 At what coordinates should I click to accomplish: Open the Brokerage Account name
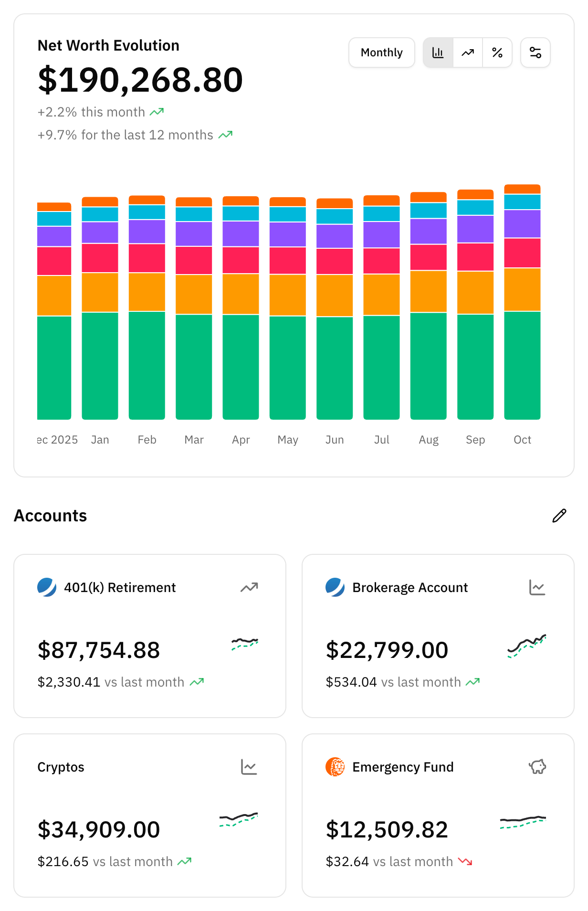pos(410,588)
